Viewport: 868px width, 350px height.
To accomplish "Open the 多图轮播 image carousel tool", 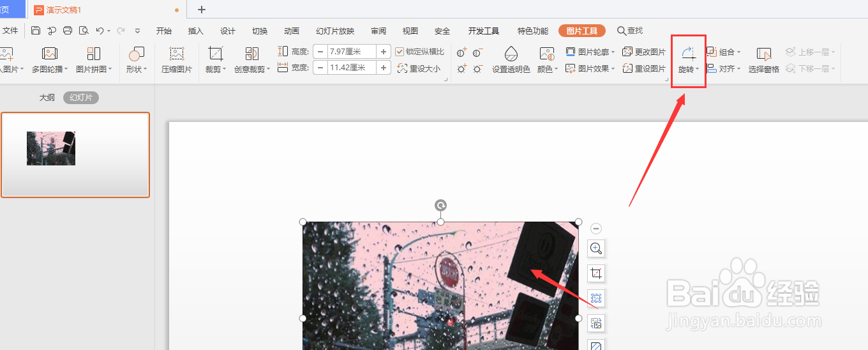I will click(50, 61).
